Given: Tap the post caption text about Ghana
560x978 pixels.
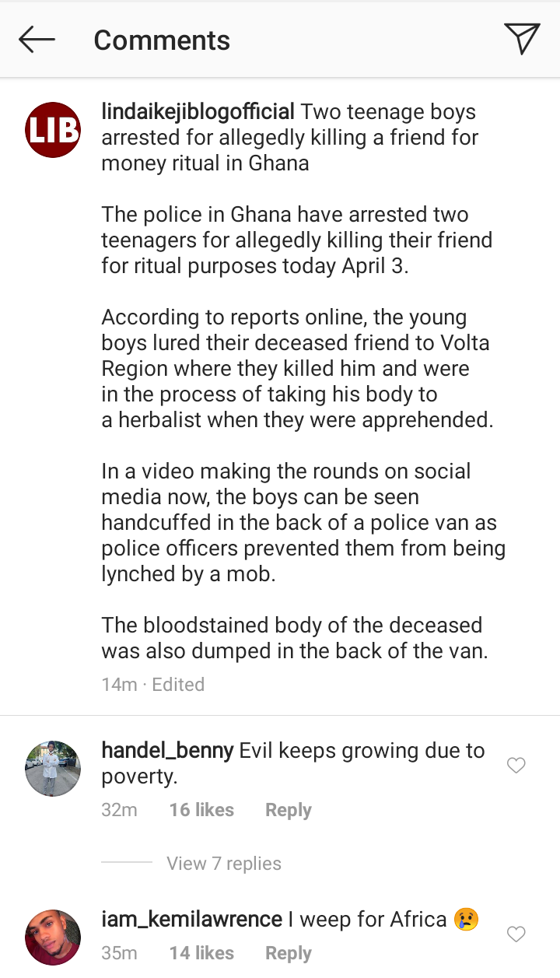Looking at the screenshot, I should pyautogui.click(x=303, y=381).
